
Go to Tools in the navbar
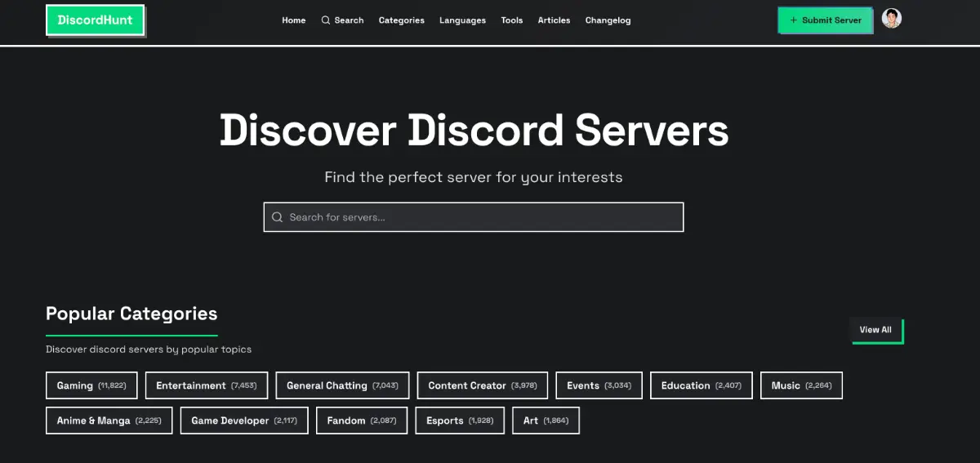click(x=511, y=20)
